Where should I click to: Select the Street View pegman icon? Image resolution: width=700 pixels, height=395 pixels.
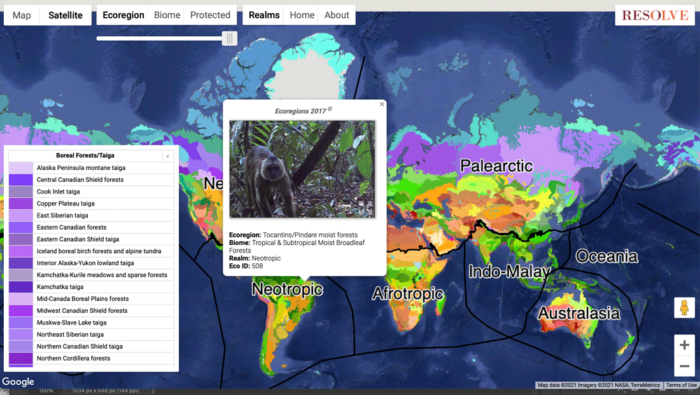(x=684, y=308)
